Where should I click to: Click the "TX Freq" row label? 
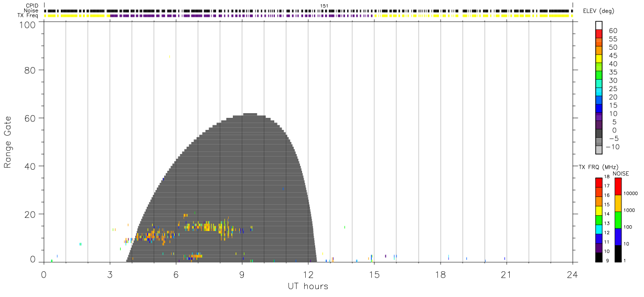point(28,15)
